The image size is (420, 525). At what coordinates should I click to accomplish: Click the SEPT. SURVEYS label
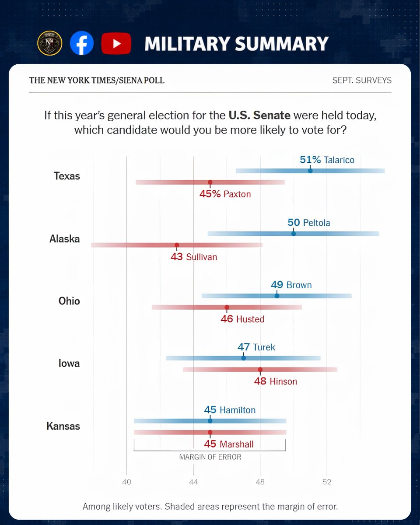pos(362,80)
